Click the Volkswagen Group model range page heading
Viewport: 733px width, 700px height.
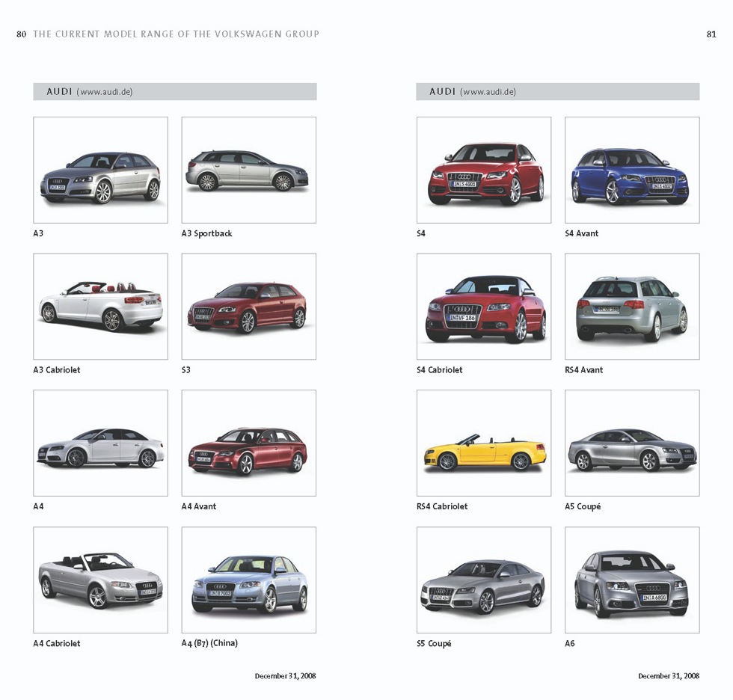tap(176, 34)
